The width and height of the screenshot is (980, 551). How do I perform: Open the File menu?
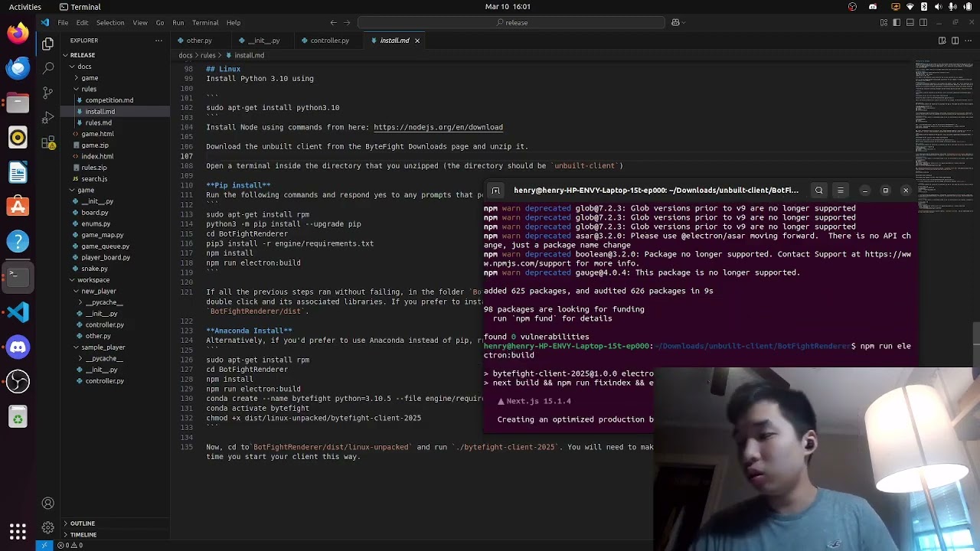click(x=63, y=22)
